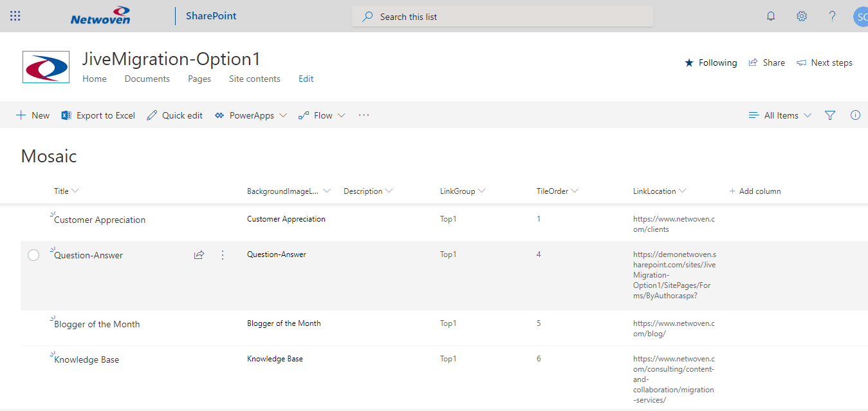Open the All Items view dropdown
This screenshot has width=868, height=411.
[x=779, y=115]
